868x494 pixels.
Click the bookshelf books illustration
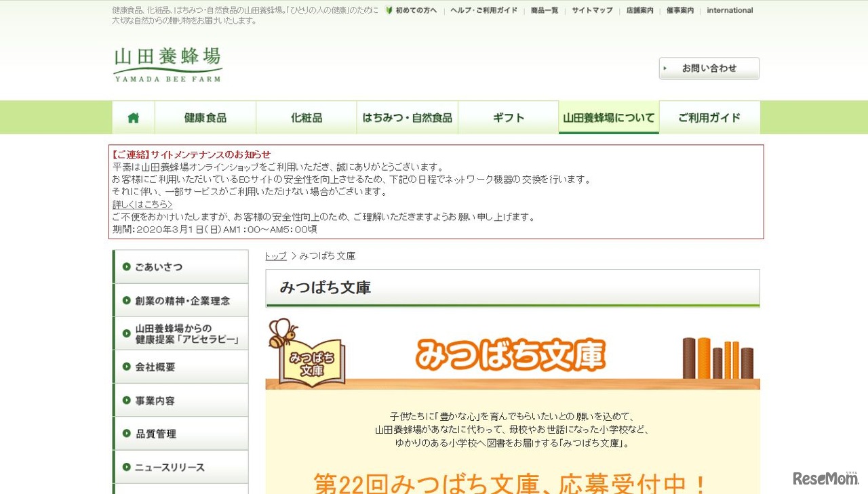point(717,358)
